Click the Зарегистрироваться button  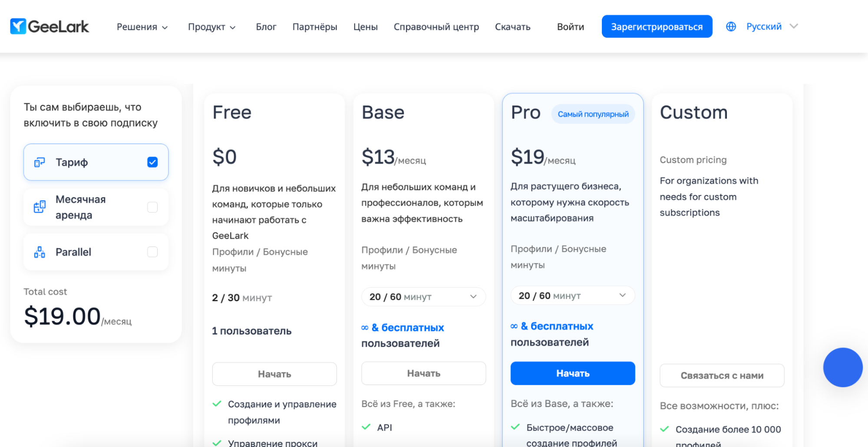tap(657, 26)
